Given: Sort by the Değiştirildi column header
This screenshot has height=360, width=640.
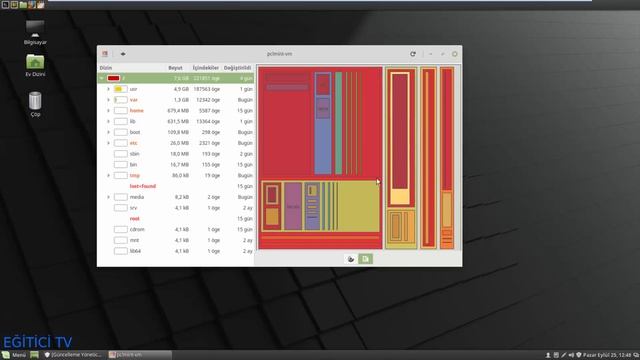Looking at the screenshot, I should (x=237, y=68).
